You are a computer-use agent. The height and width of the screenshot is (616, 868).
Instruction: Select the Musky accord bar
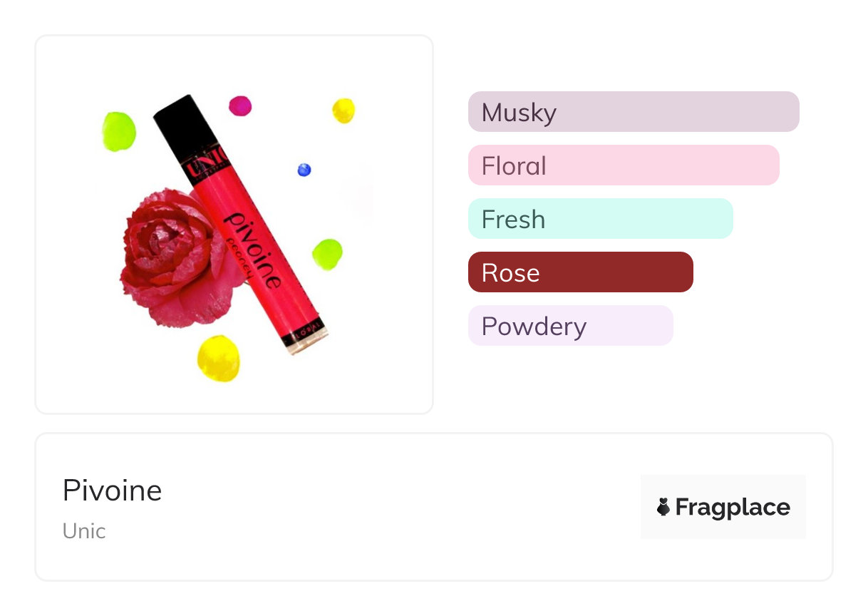click(633, 112)
